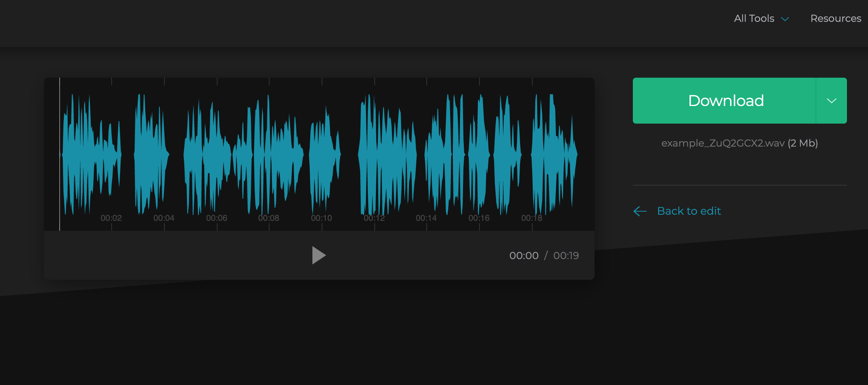Seek to the 00:16 timeline marker

coord(479,218)
